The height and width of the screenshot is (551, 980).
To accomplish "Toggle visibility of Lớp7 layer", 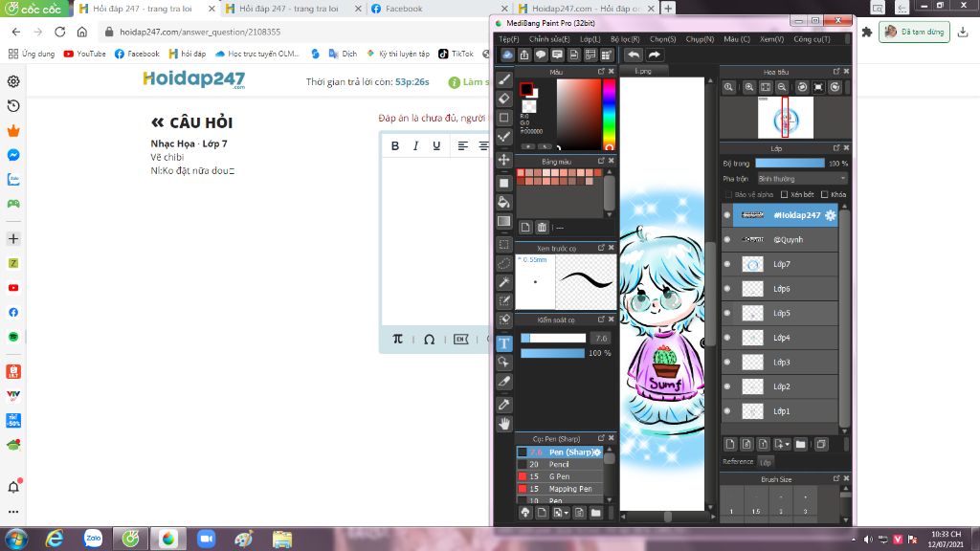I will [x=727, y=264].
